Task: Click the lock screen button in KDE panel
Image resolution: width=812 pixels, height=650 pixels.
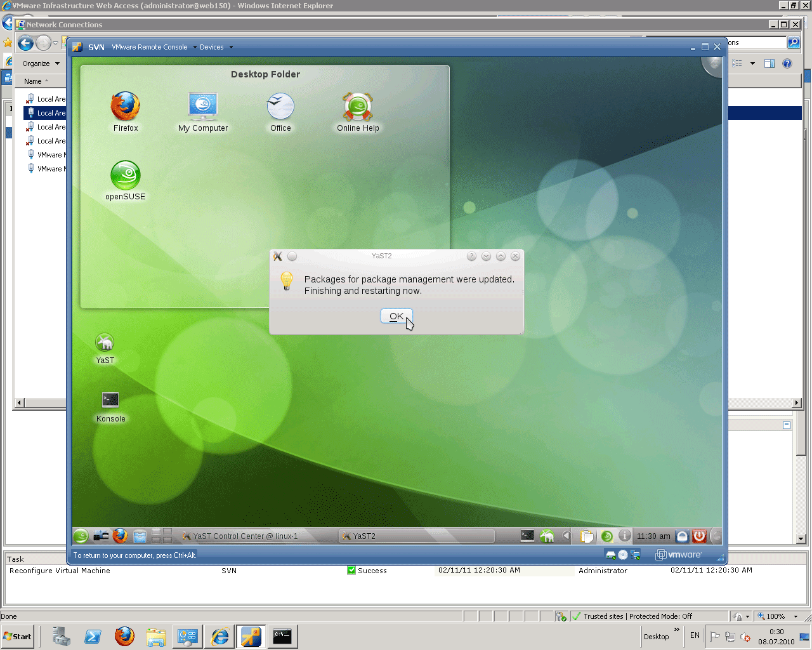Action: [x=682, y=536]
